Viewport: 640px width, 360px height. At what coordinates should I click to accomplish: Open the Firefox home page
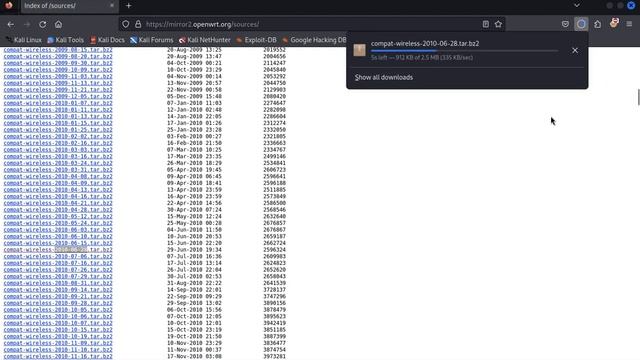[x=58, y=24]
